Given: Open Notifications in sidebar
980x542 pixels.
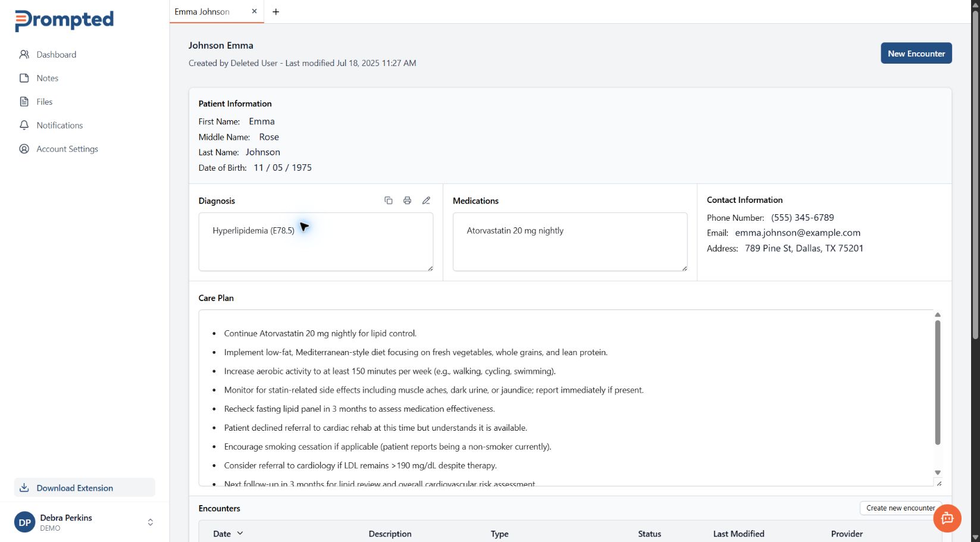Looking at the screenshot, I should coord(60,126).
